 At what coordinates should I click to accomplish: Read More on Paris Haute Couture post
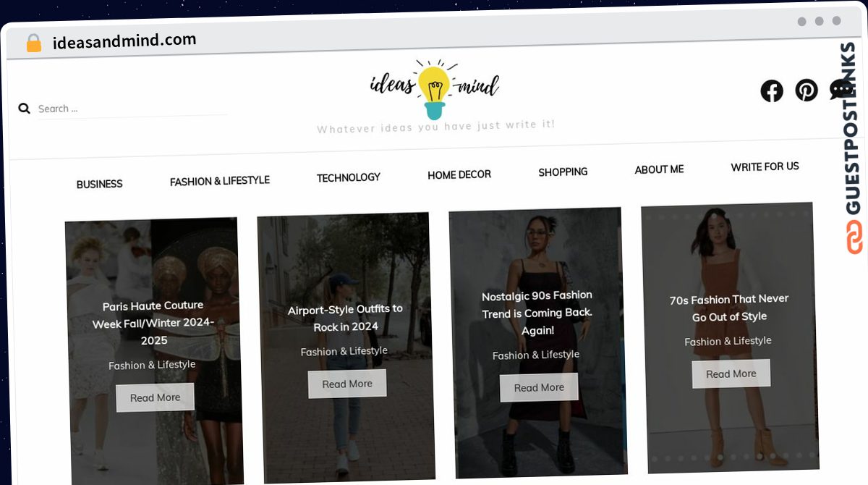(x=156, y=397)
